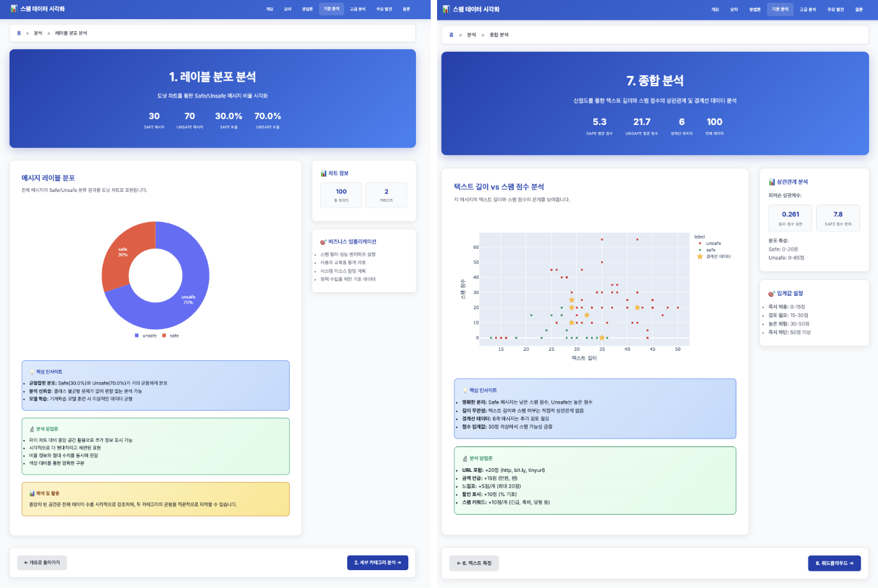Viewport: 878px width, 588px height.
Task: Click the site logo icon on the 레이블 분포 분석 page
Action: coord(14,9)
